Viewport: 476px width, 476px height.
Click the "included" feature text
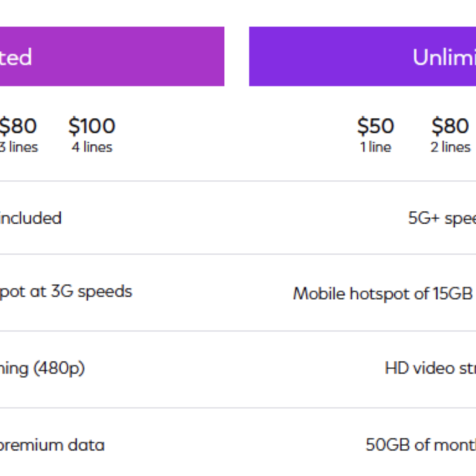(31, 218)
